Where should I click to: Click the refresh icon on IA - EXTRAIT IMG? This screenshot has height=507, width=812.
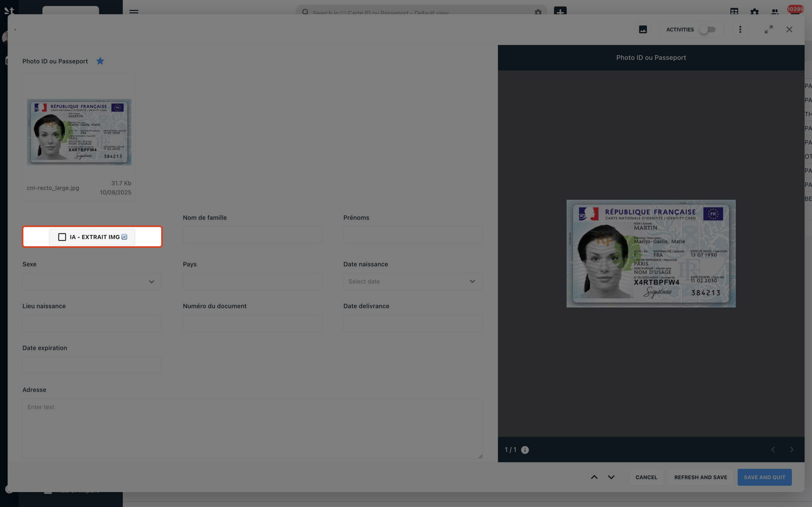click(x=124, y=237)
